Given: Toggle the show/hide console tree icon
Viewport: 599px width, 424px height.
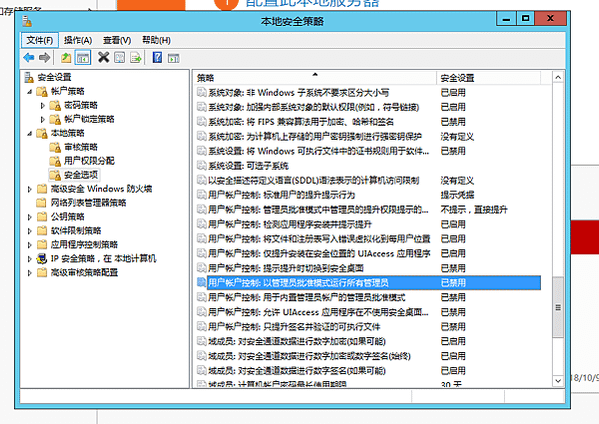Looking at the screenshot, I should coord(83,58).
